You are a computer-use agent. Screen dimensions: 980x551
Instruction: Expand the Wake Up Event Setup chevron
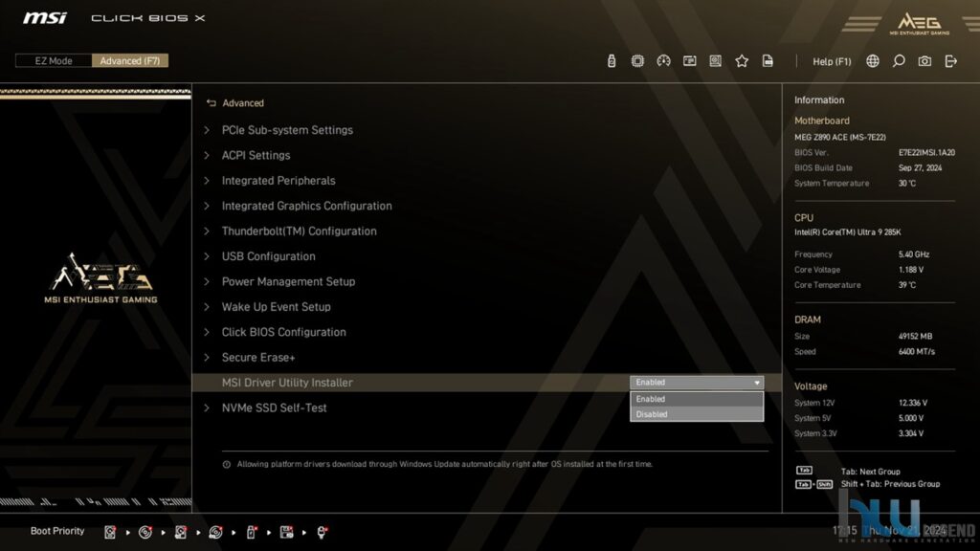point(207,307)
